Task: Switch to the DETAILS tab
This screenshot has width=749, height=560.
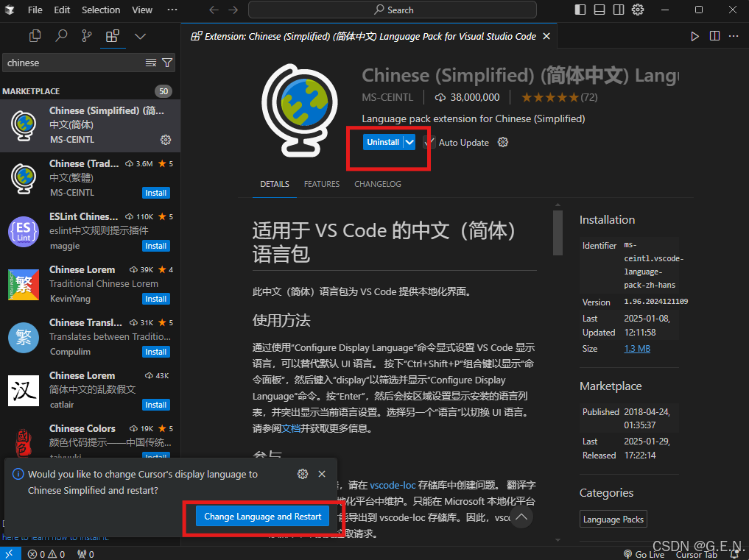Action: (x=275, y=184)
